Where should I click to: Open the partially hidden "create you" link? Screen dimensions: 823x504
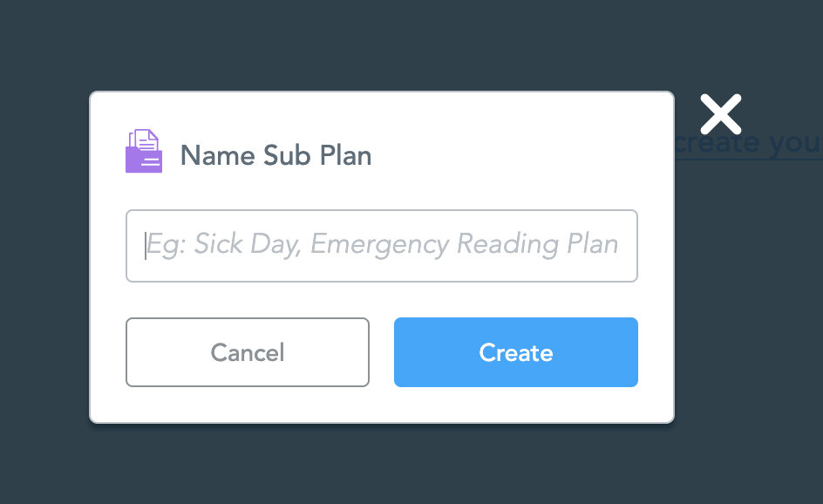coord(750,142)
